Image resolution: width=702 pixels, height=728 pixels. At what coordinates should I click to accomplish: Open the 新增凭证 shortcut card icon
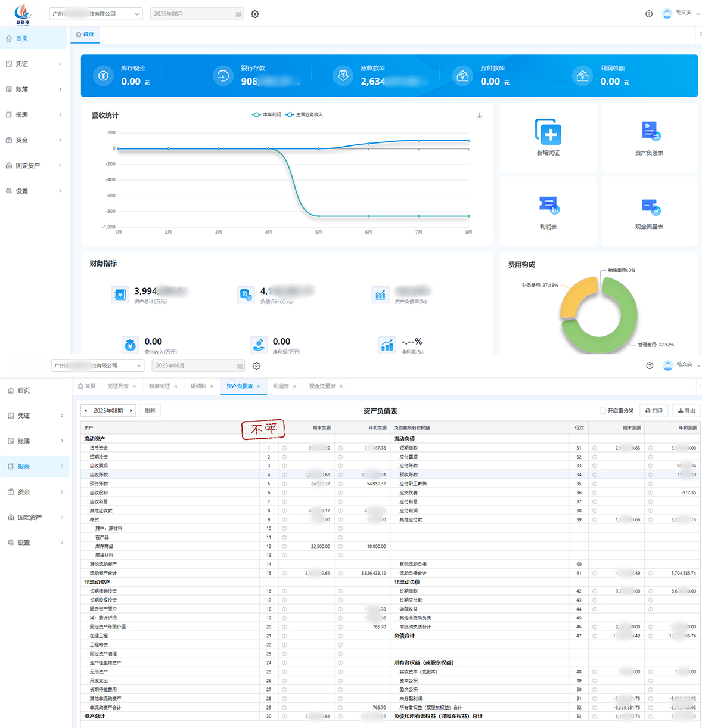coord(548,132)
